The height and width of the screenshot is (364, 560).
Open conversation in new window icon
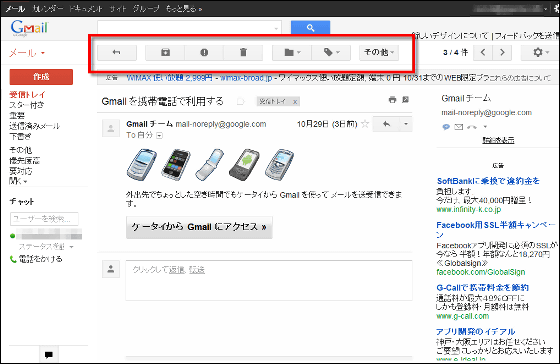405,100
